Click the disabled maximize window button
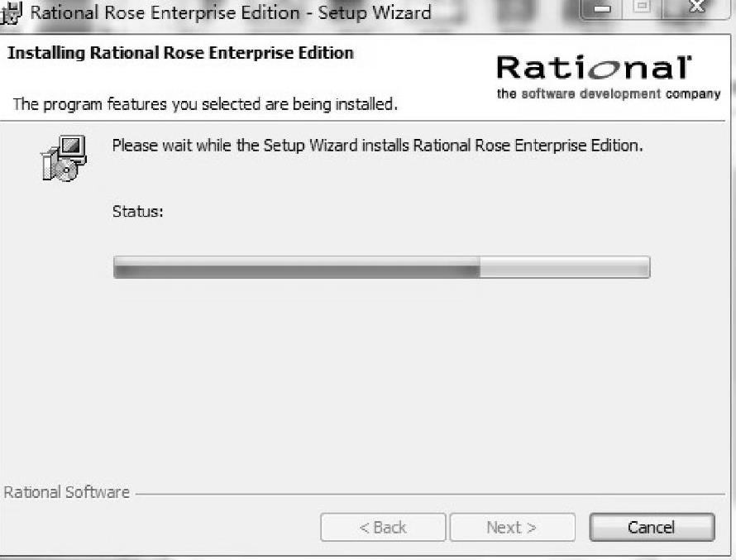Viewport: 736px width, 560px height. tap(642, 8)
